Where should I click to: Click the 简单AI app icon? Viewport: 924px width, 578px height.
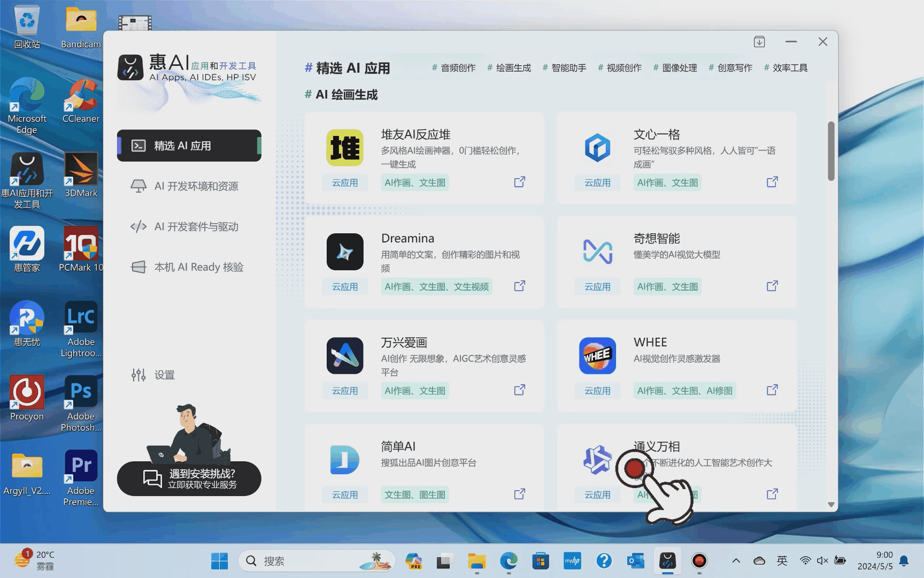click(345, 460)
